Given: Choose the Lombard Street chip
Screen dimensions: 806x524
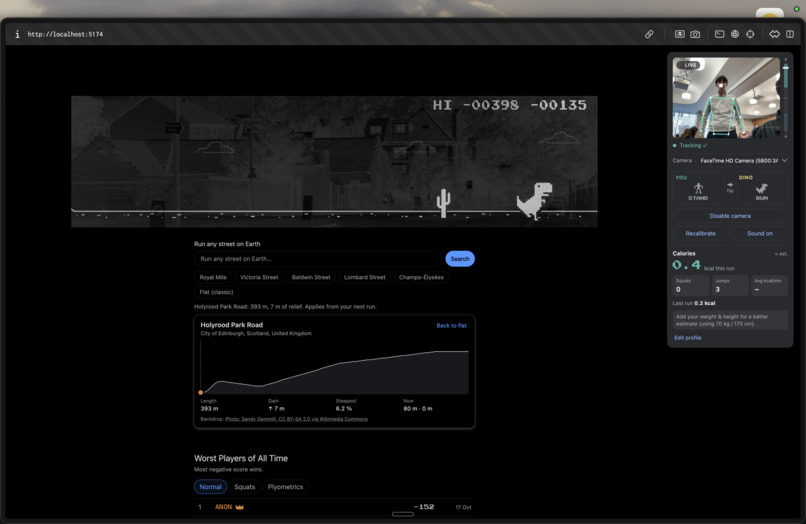Looking at the screenshot, I should [x=364, y=277].
